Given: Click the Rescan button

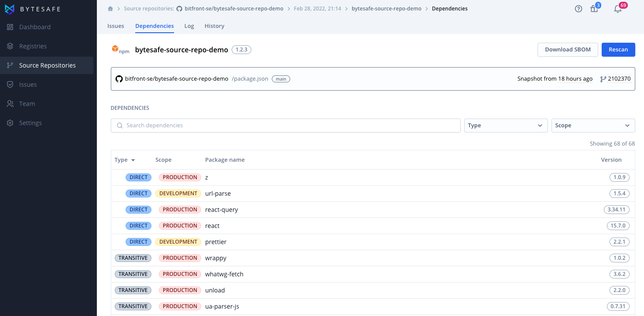Looking at the screenshot, I should [618, 49].
